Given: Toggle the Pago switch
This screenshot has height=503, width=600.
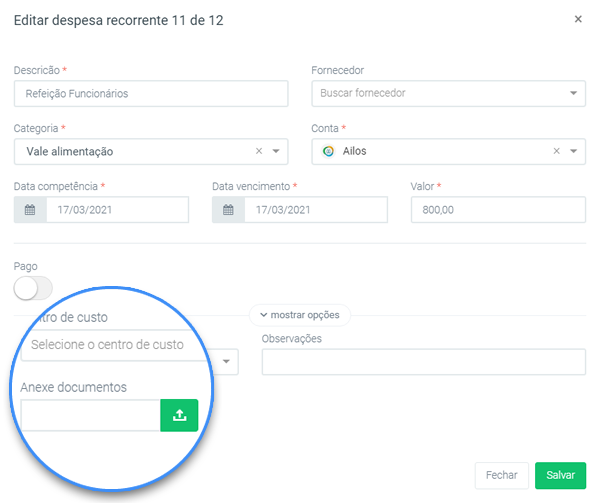Looking at the screenshot, I should coord(33,288).
